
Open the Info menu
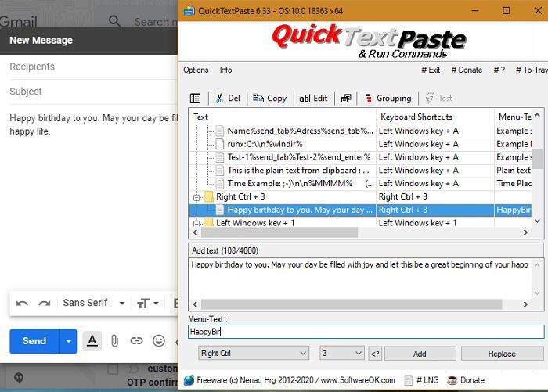pyautogui.click(x=225, y=70)
